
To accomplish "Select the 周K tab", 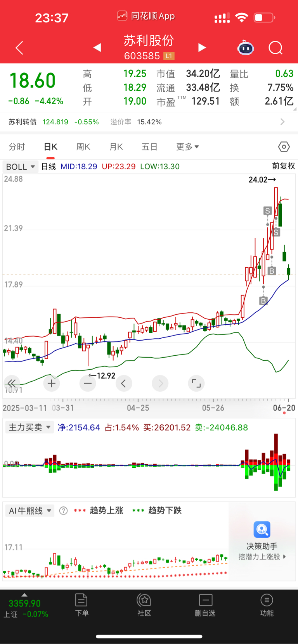I will point(83,147).
